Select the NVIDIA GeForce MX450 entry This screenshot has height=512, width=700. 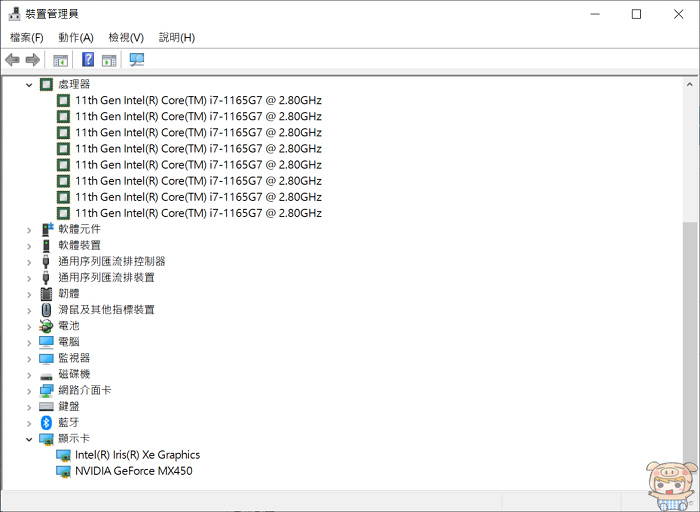point(133,471)
